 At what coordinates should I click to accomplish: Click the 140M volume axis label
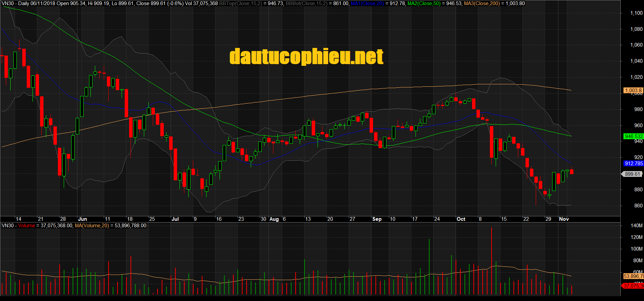[637, 226]
